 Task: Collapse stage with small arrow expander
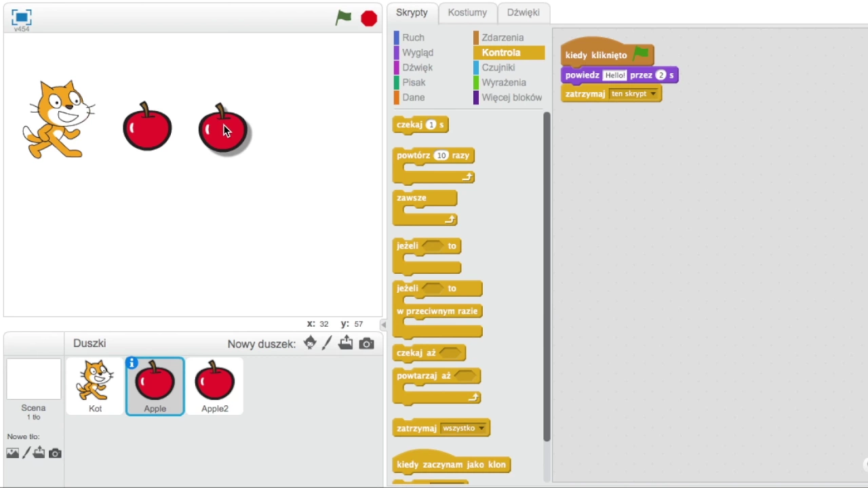(x=384, y=325)
